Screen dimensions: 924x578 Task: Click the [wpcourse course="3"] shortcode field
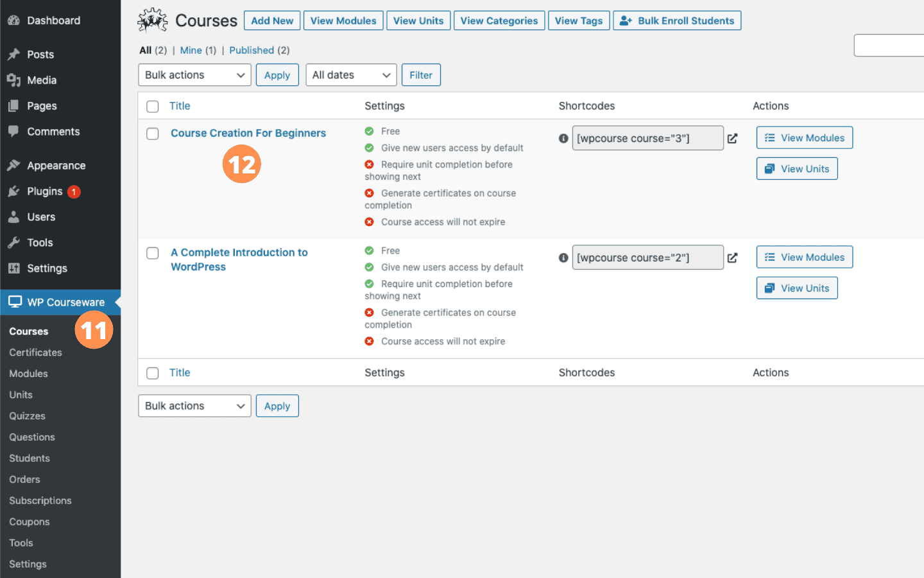[x=648, y=138]
